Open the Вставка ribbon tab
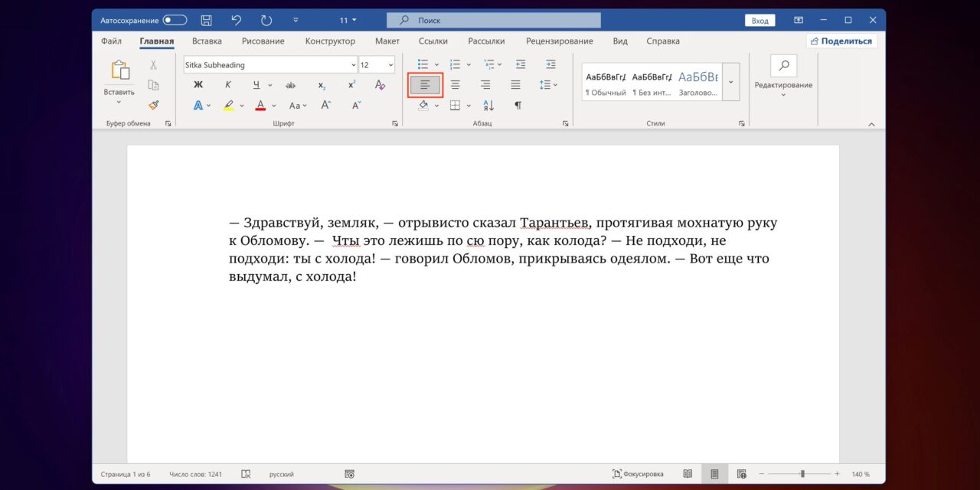Screen dimensions: 980x490 [207, 41]
